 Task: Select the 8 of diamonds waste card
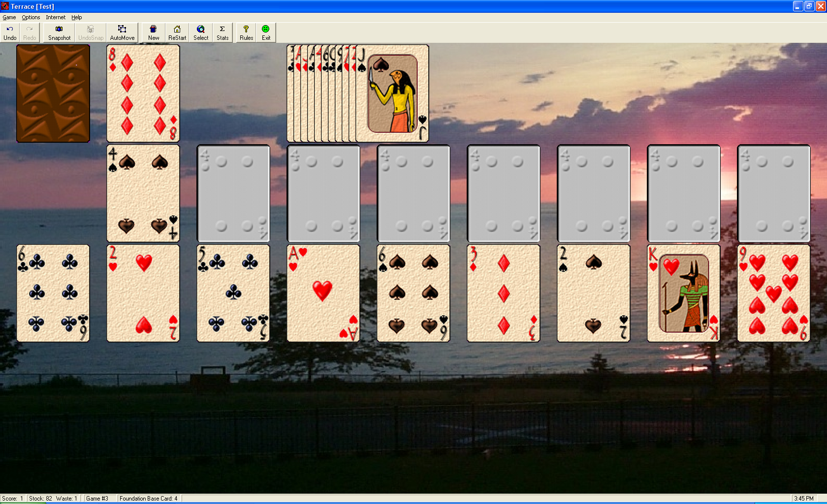click(x=143, y=94)
